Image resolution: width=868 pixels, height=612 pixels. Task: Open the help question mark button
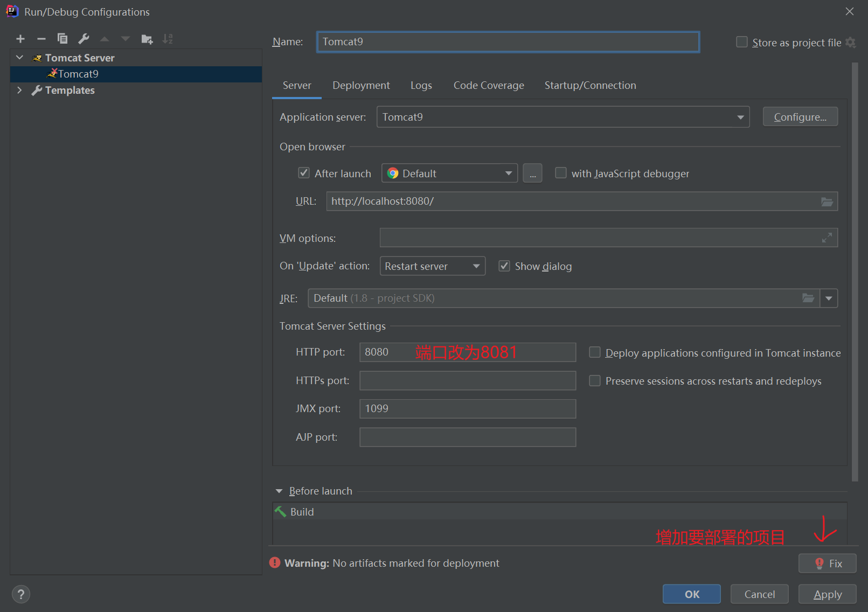click(20, 594)
